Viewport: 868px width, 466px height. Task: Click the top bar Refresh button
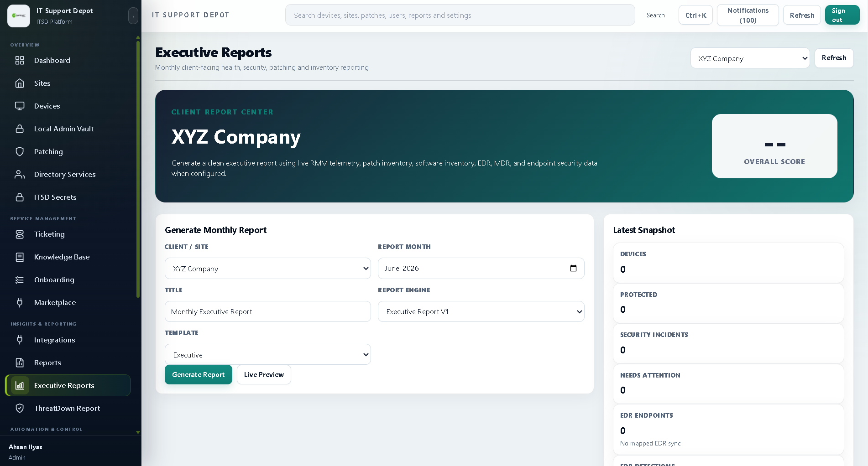(x=802, y=15)
